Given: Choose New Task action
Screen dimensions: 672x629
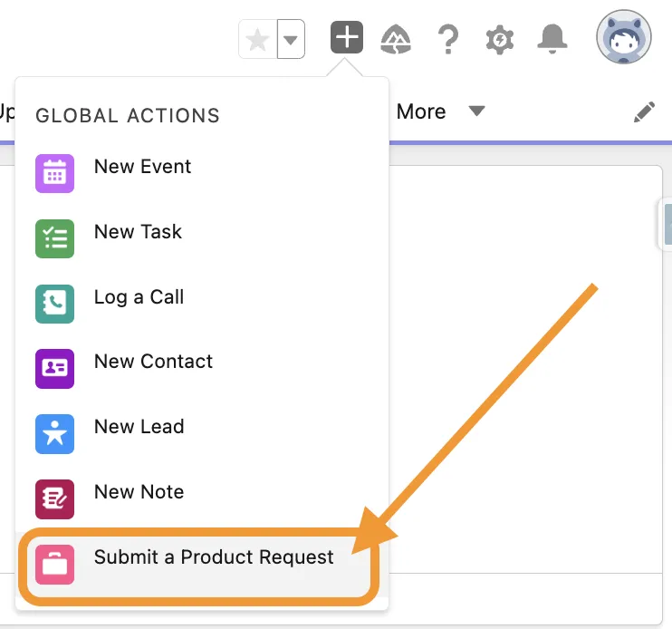Looking at the screenshot, I should click(x=138, y=232).
